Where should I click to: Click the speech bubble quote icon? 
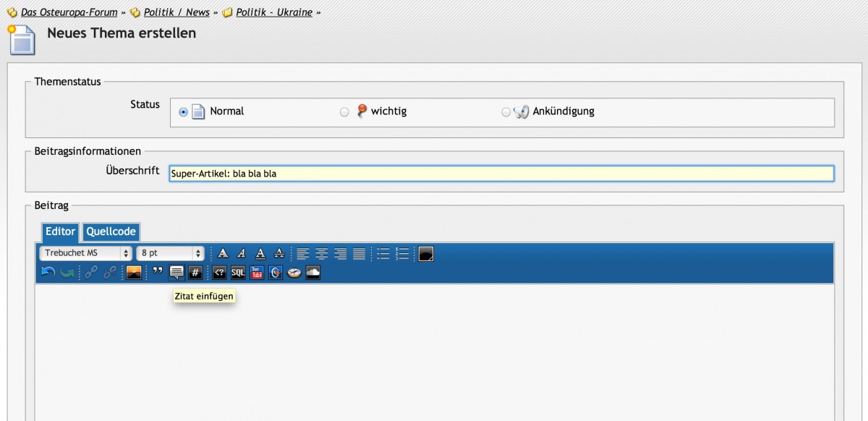[176, 273]
